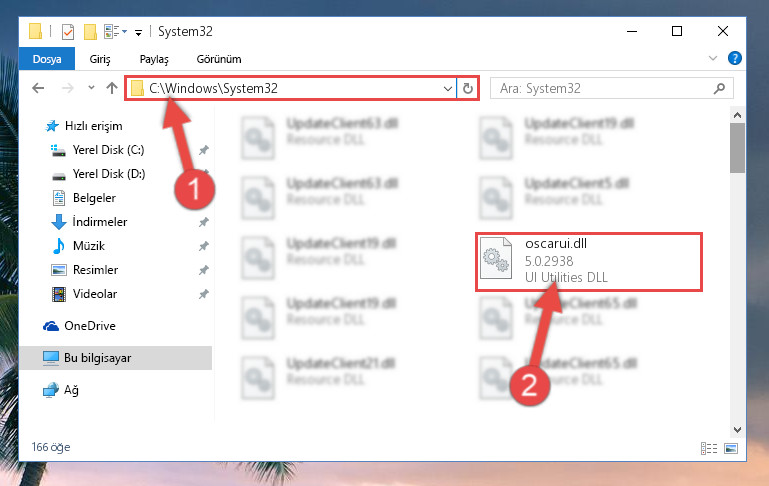The image size is (769, 486).
Task: Refresh the System32 folder view
Action: pyautogui.click(x=468, y=88)
